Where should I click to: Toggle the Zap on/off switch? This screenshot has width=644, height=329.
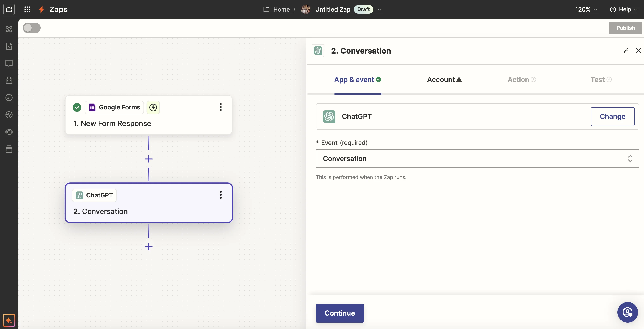32,28
